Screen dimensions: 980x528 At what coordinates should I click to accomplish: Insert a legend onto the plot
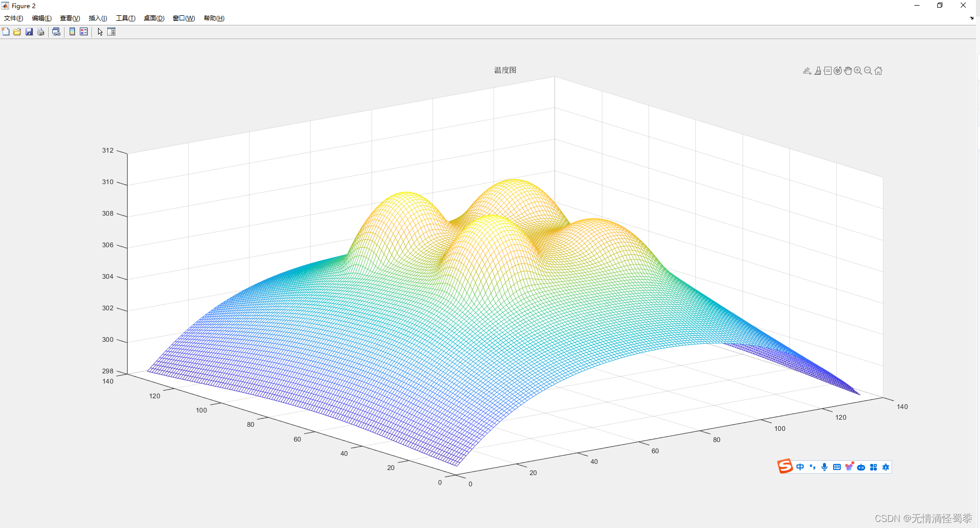pos(83,32)
